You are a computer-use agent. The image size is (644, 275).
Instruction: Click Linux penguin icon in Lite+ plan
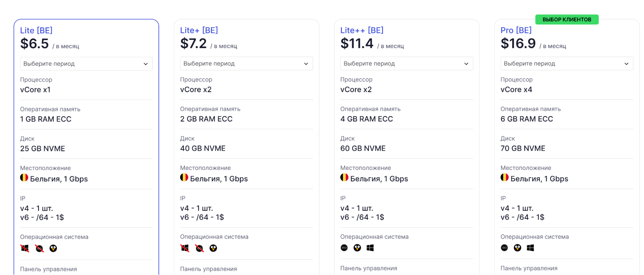pyautogui.click(x=213, y=248)
